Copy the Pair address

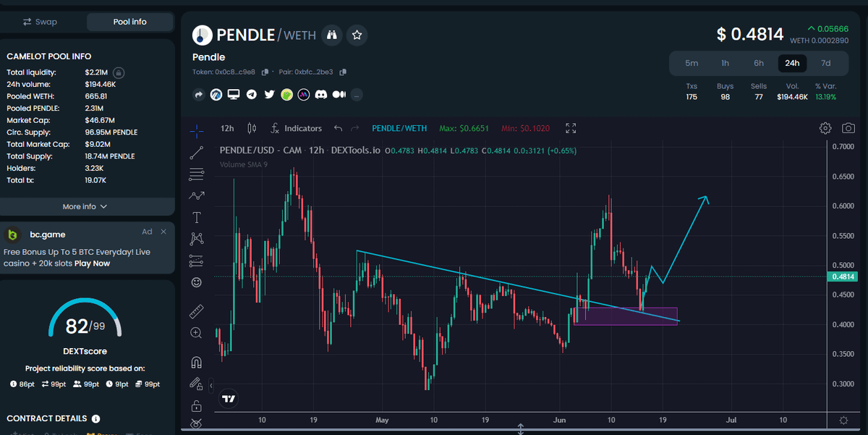343,72
